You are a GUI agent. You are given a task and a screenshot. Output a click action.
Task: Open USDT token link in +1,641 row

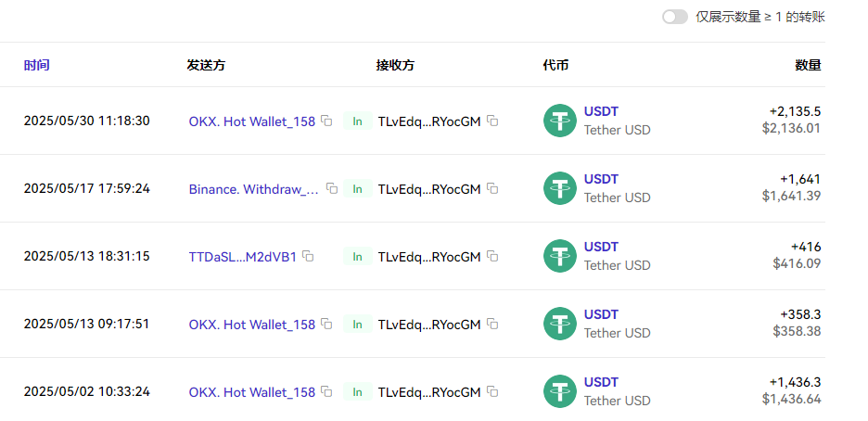[x=601, y=179]
